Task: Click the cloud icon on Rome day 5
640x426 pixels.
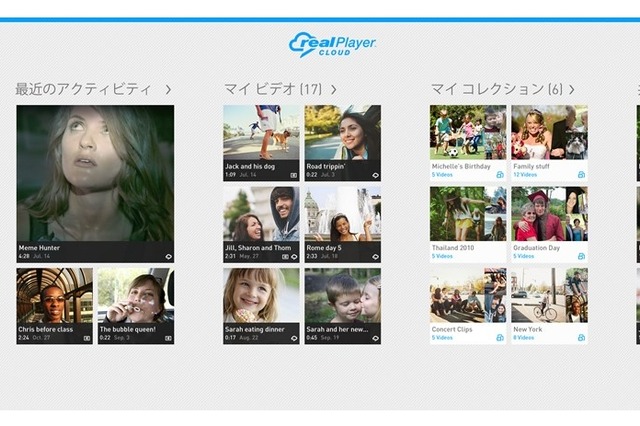Action: (376, 257)
